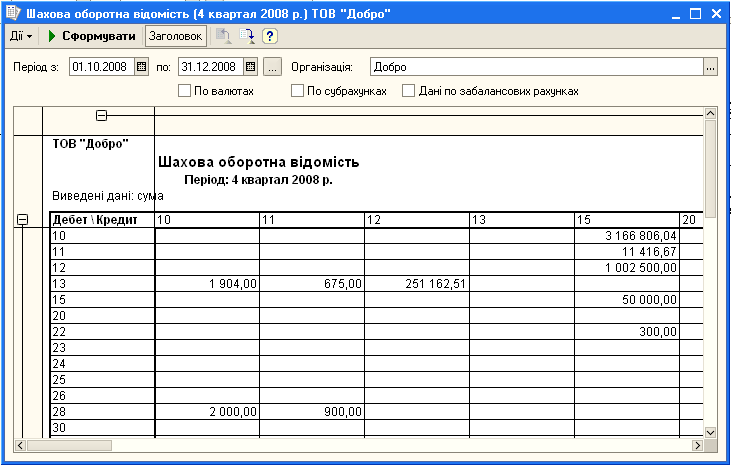The width and height of the screenshot is (731, 465).
Task: Enable Дані по забалансових рахунках checkbox
Action: 408,90
